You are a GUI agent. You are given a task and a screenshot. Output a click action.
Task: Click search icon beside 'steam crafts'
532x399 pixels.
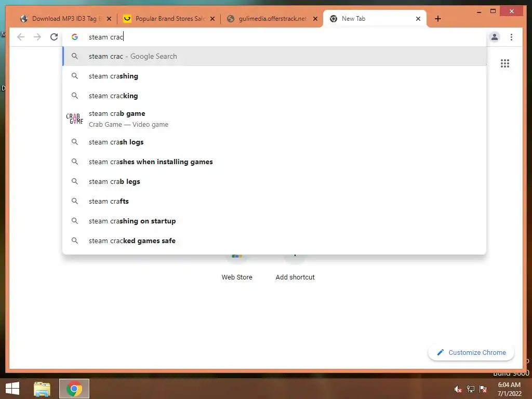tap(75, 201)
